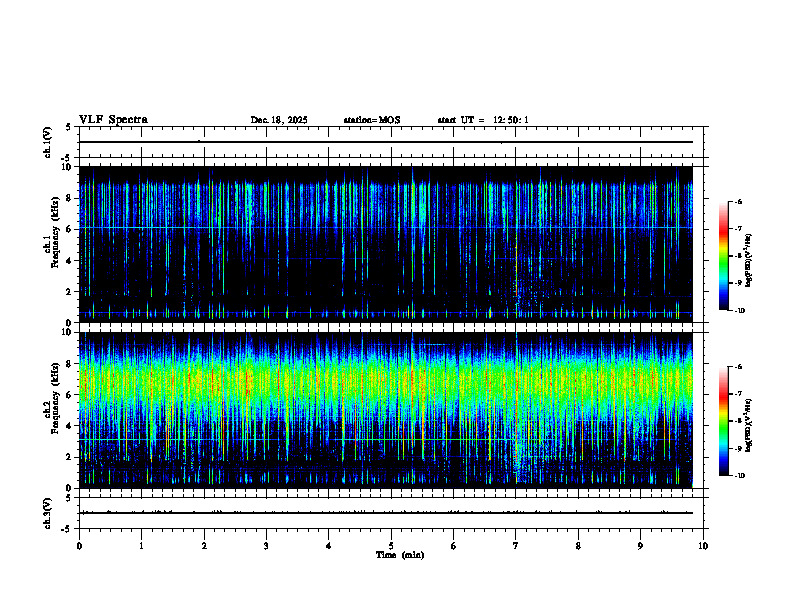Viewport: 792px width, 612px height.
Task: Click time-axis tick label "3"
Action: click(x=266, y=546)
